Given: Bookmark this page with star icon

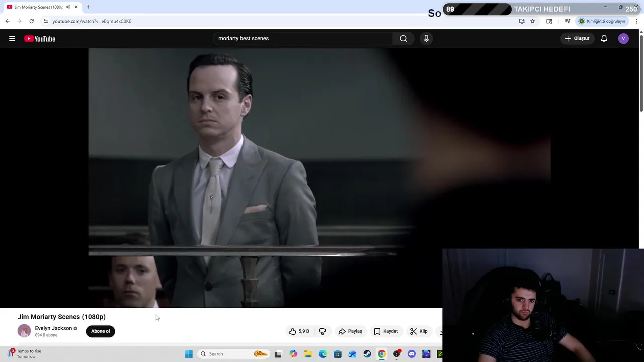Looking at the screenshot, I should (x=532, y=21).
